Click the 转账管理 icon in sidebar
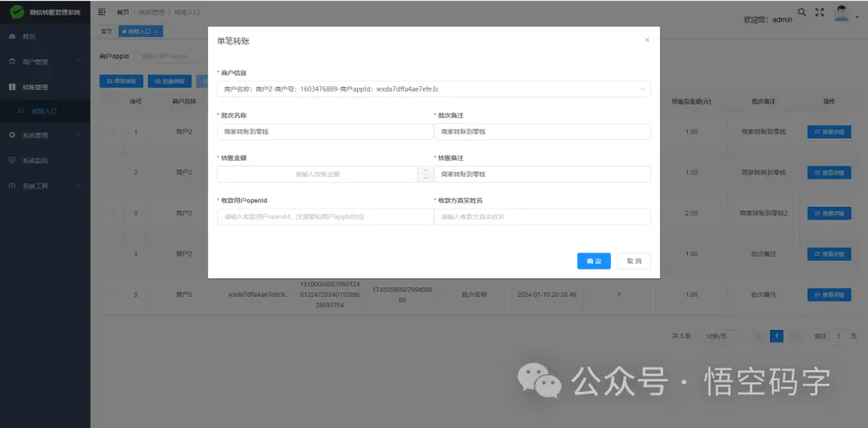The image size is (868, 428). pyautogui.click(x=12, y=87)
